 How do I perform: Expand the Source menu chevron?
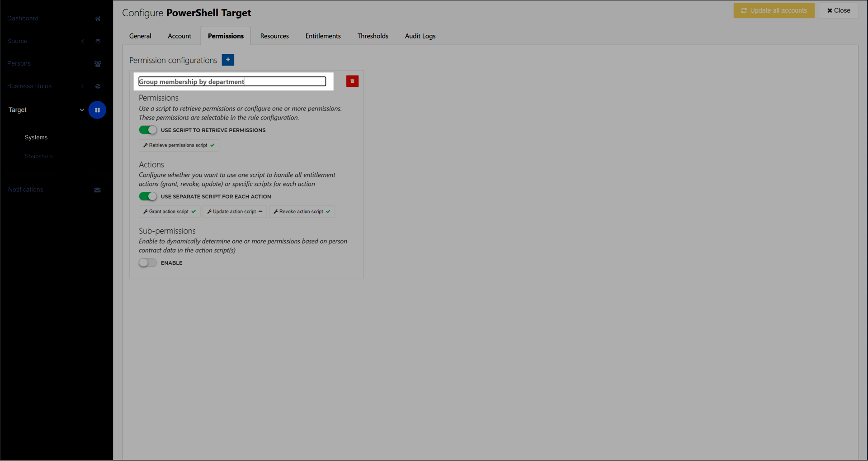pyautogui.click(x=83, y=41)
